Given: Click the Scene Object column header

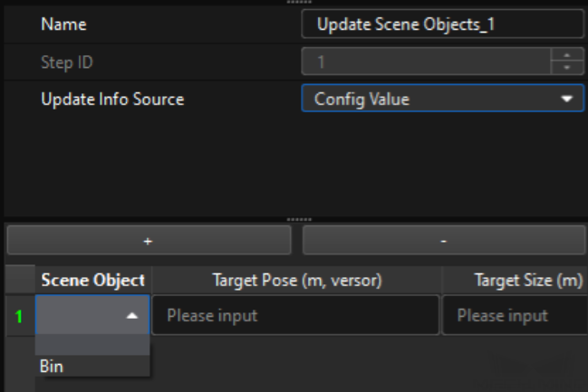Looking at the screenshot, I should [x=92, y=281].
